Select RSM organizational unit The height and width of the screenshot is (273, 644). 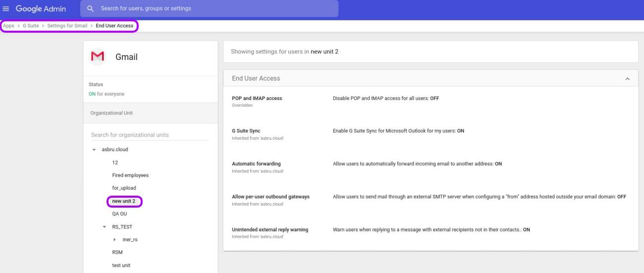click(117, 252)
